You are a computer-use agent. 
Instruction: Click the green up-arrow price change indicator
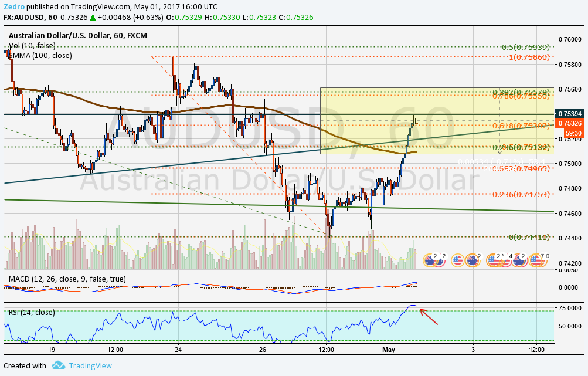[x=93, y=17]
